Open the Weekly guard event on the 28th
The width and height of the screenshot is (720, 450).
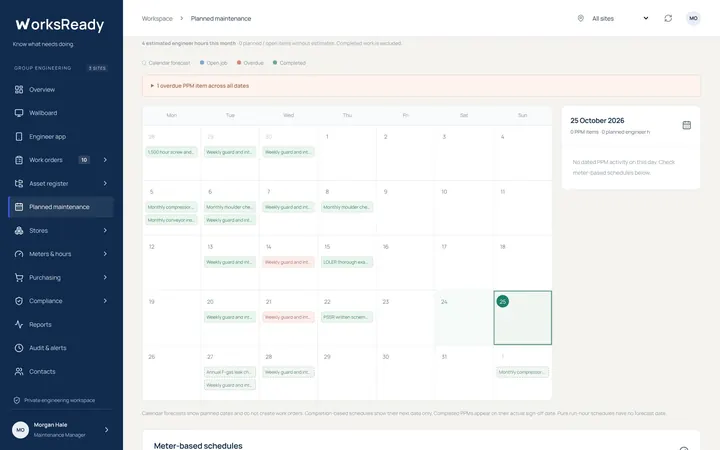(x=288, y=372)
